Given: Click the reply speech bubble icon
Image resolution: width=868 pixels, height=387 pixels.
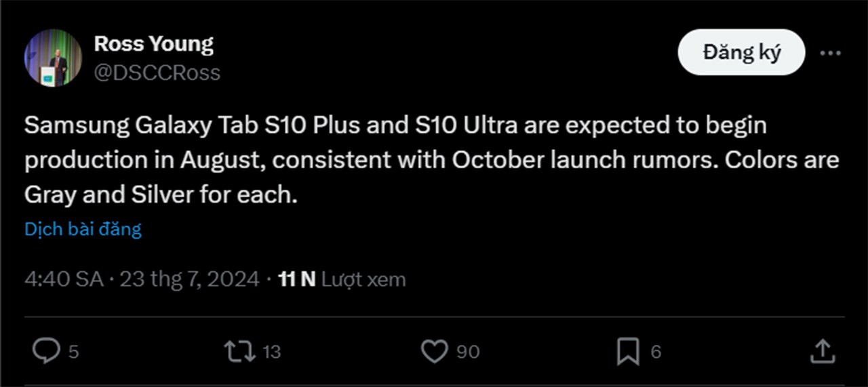Looking at the screenshot, I should click(x=46, y=351).
